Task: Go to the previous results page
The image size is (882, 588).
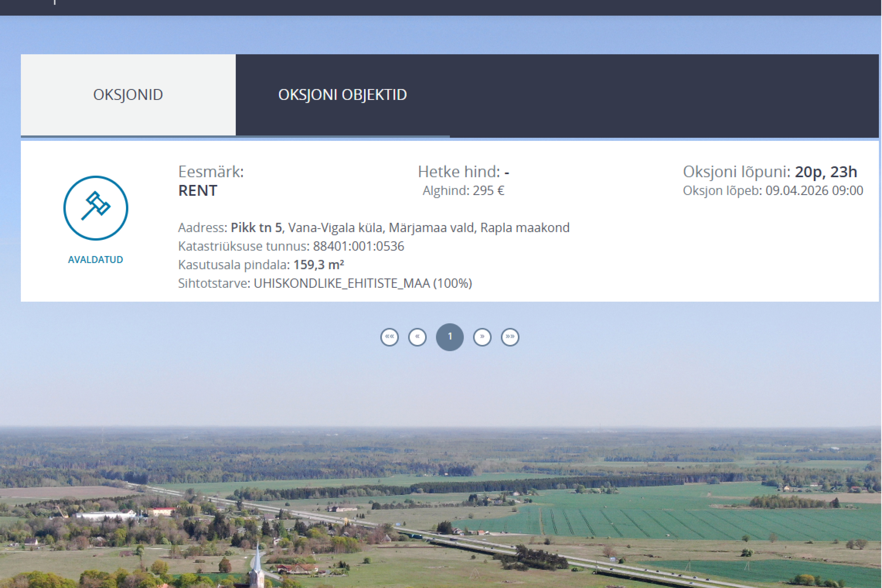Action: click(x=417, y=337)
